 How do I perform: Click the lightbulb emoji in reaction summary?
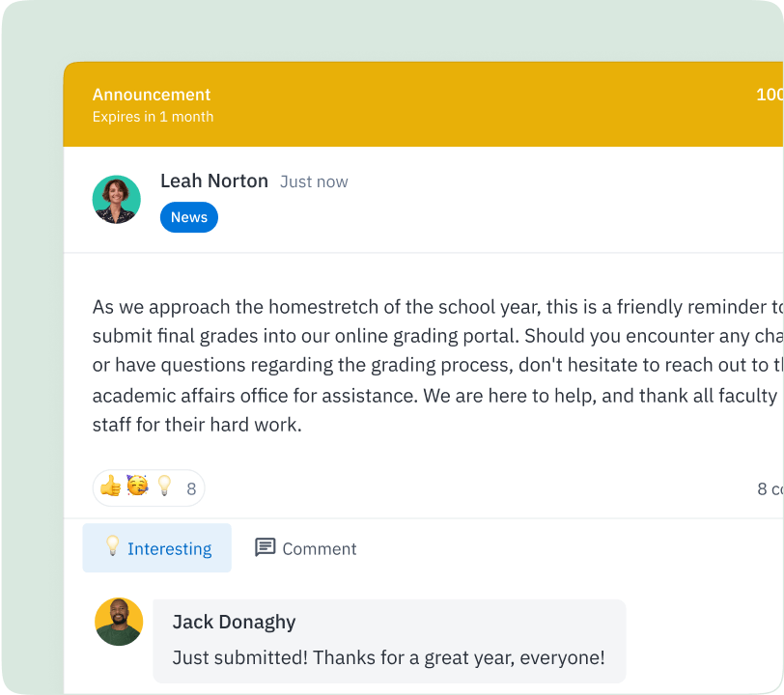tap(164, 487)
